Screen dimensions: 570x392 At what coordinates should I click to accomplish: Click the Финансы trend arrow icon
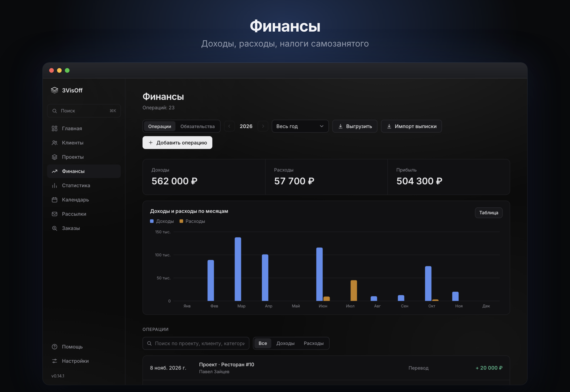pyautogui.click(x=54, y=171)
